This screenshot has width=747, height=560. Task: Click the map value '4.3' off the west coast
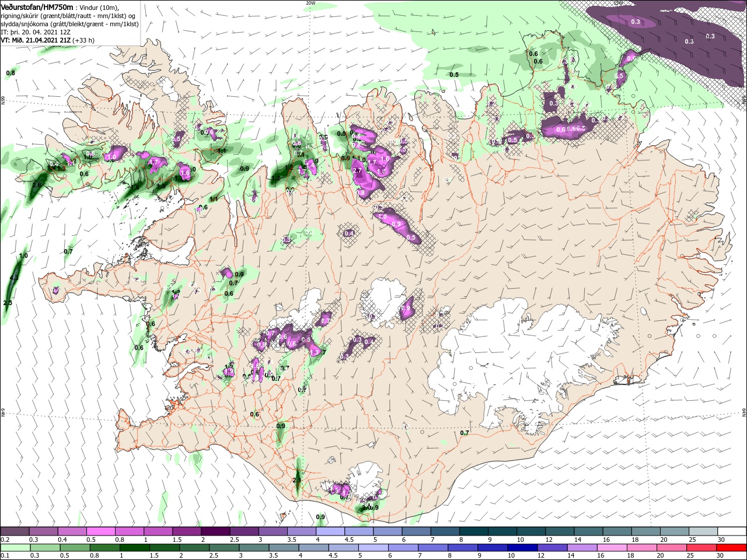tap(14, 278)
